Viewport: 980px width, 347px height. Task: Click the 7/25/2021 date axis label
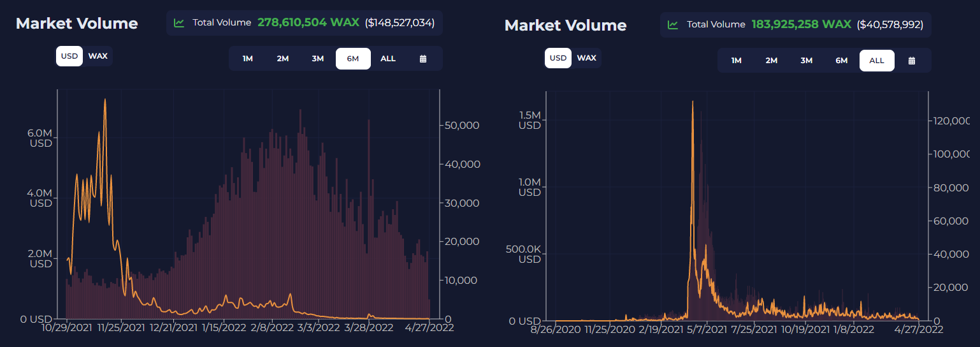(755, 329)
